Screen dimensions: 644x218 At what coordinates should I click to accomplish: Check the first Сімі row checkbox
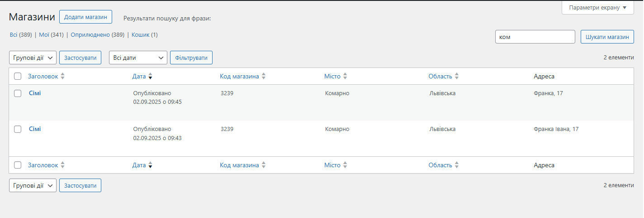pyautogui.click(x=18, y=93)
